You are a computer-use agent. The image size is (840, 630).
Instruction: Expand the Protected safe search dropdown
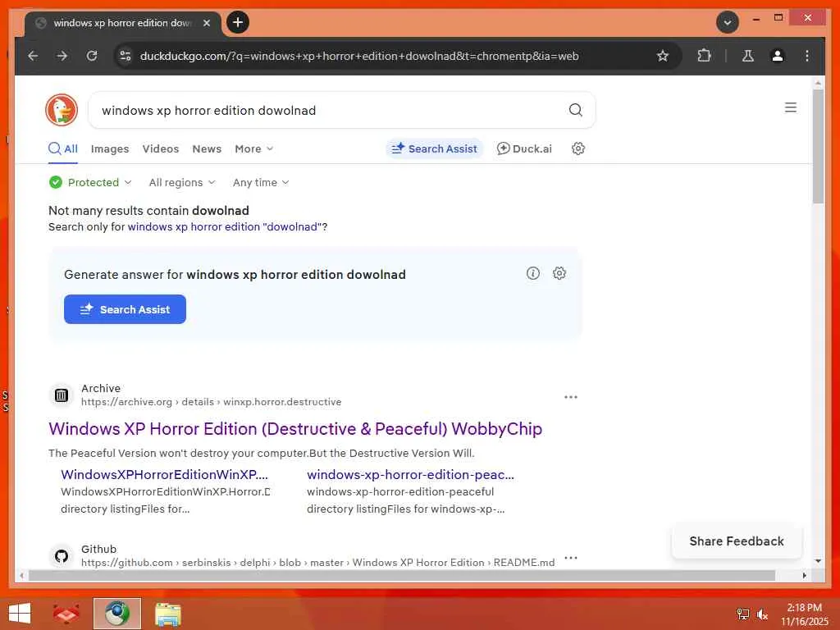tap(90, 182)
